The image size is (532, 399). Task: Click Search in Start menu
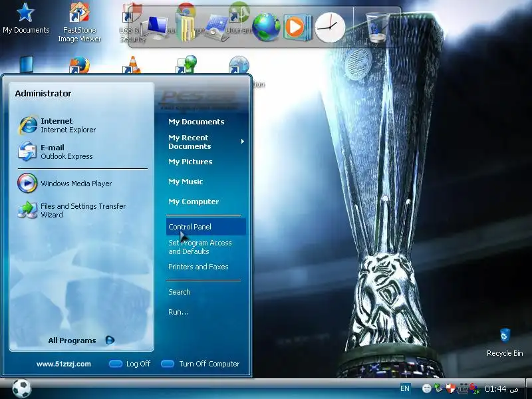pos(180,292)
